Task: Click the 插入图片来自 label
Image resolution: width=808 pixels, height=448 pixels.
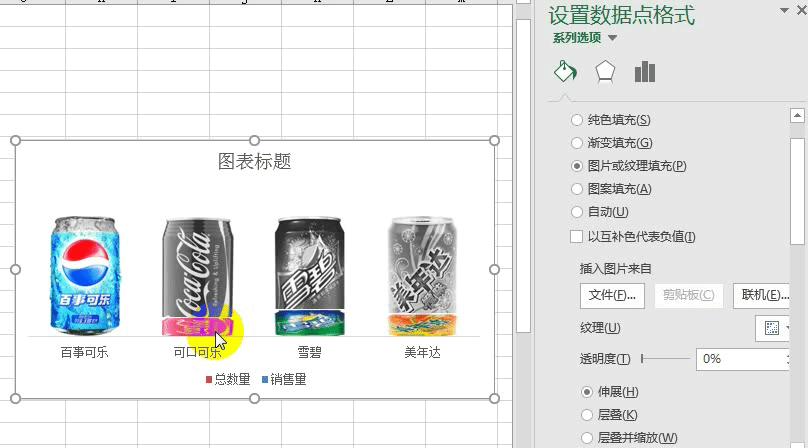Action: click(616, 269)
